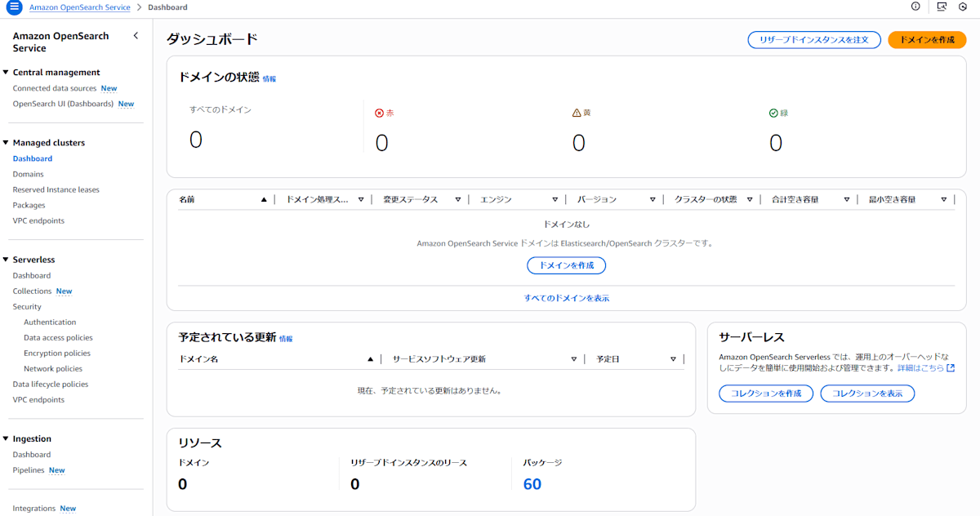Image resolution: width=980 pixels, height=516 pixels.
Task: Open the hamburger navigation menu icon
Action: (x=14, y=7)
